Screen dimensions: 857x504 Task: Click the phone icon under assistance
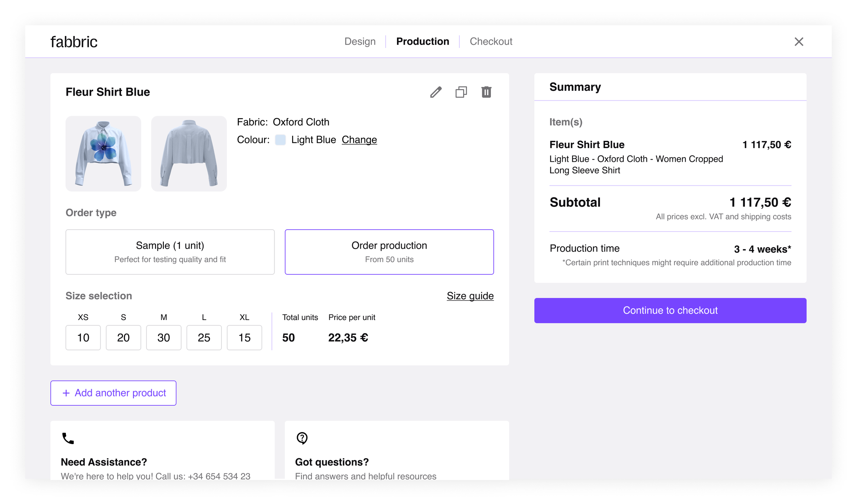point(68,438)
